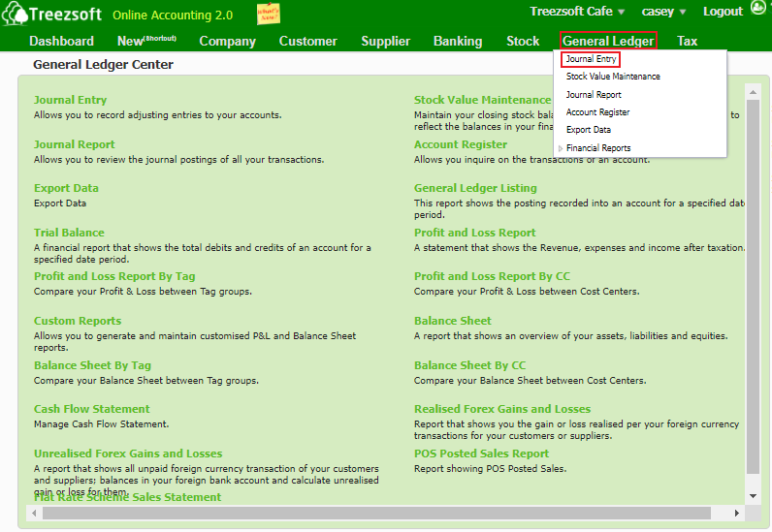Choose Stock Value Maintenance in dropdown menu
This screenshot has width=772, height=532.
pyautogui.click(x=613, y=77)
